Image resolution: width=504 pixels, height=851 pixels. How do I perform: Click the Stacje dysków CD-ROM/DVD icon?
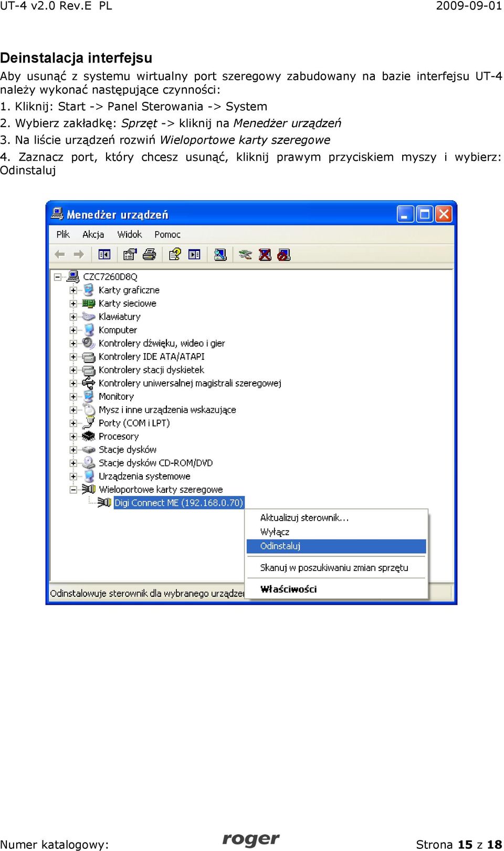pos(89,463)
